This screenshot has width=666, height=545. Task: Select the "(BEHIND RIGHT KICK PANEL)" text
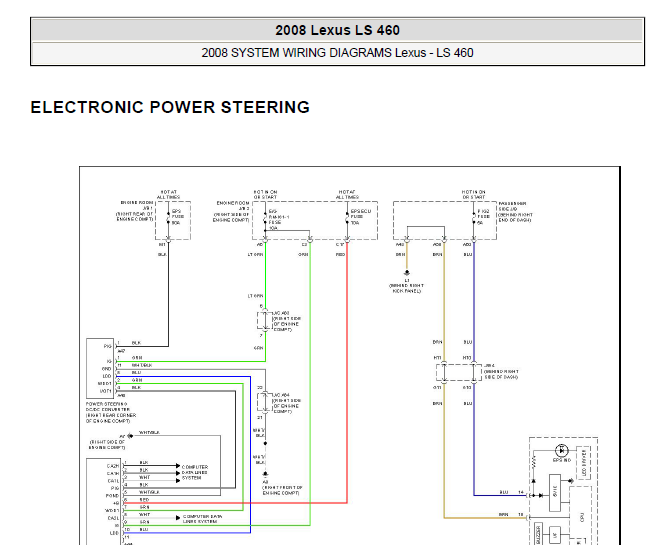point(406,288)
